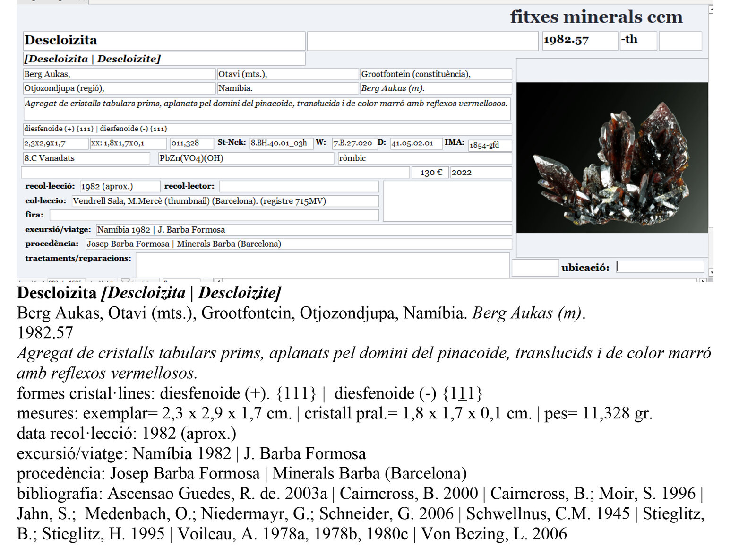Viewport: 756px width, 548px height.
Task: Click the crystal size field 'xx: 1,8x1,7x0,1'
Action: click(129, 143)
